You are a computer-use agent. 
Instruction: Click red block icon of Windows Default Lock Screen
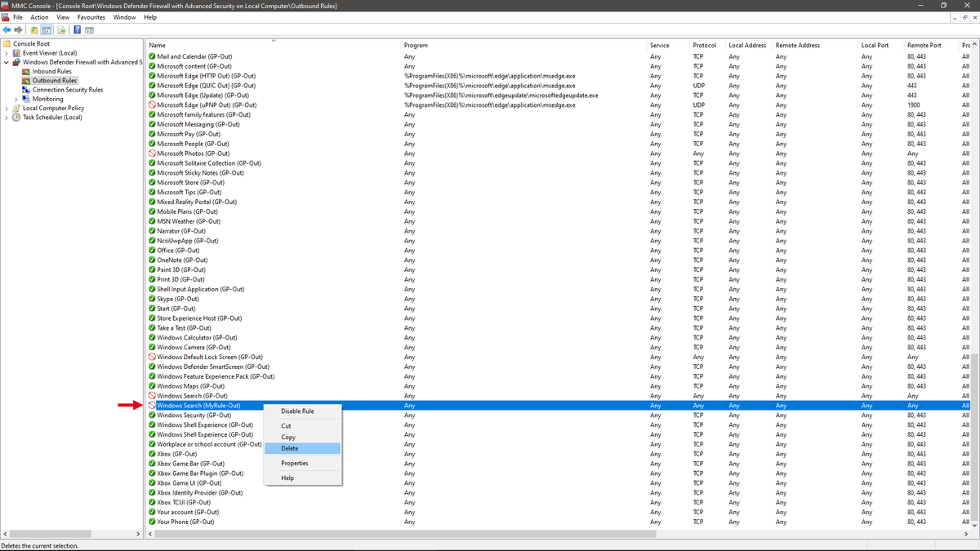pyautogui.click(x=152, y=357)
